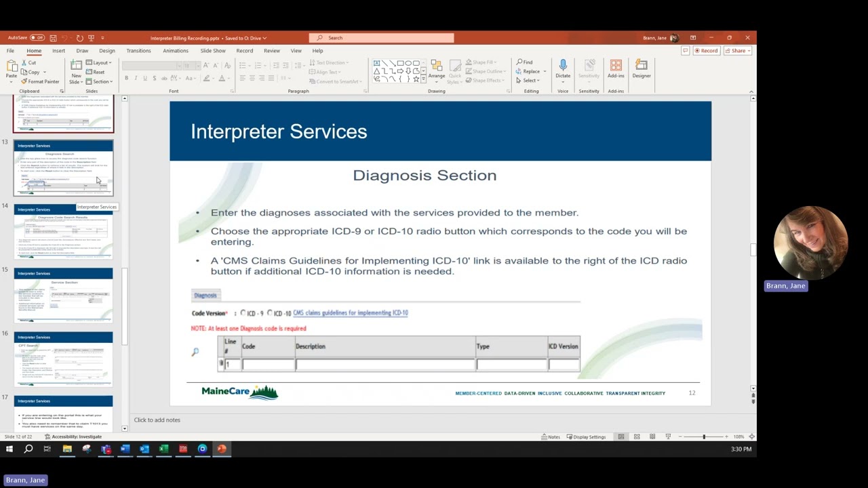Open Excel from the taskbar
The height and width of the screenshot is (488, 868).
point(163,449)
